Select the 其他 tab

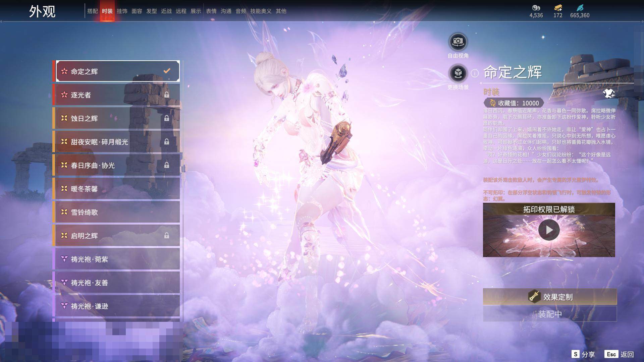tap(281, 11)
